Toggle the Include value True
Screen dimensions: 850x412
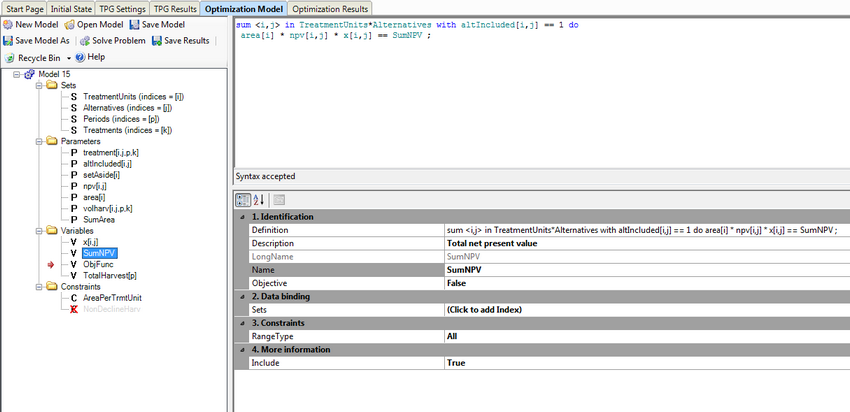[458, 363]
